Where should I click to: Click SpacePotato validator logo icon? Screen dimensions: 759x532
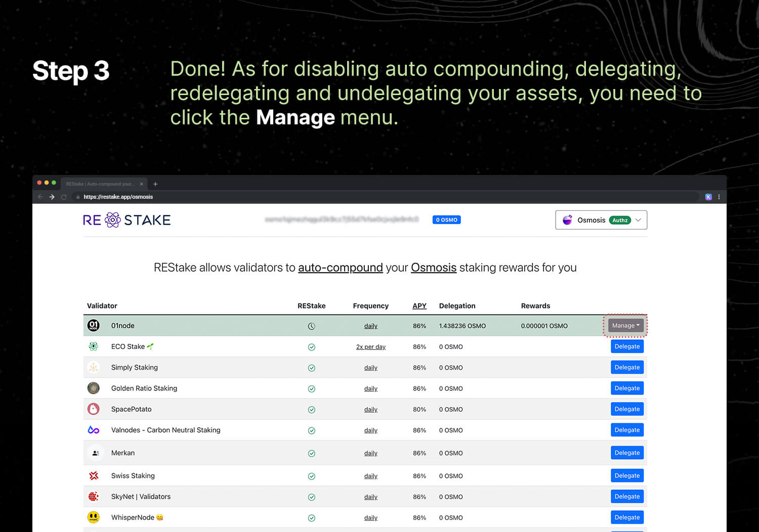(x=94, y=409)
